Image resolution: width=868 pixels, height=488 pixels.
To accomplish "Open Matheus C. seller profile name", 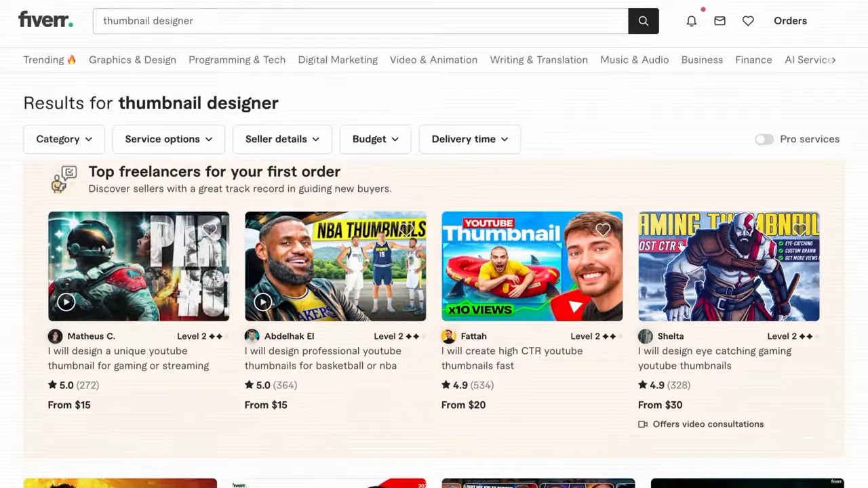I will [x=91, y=336].
